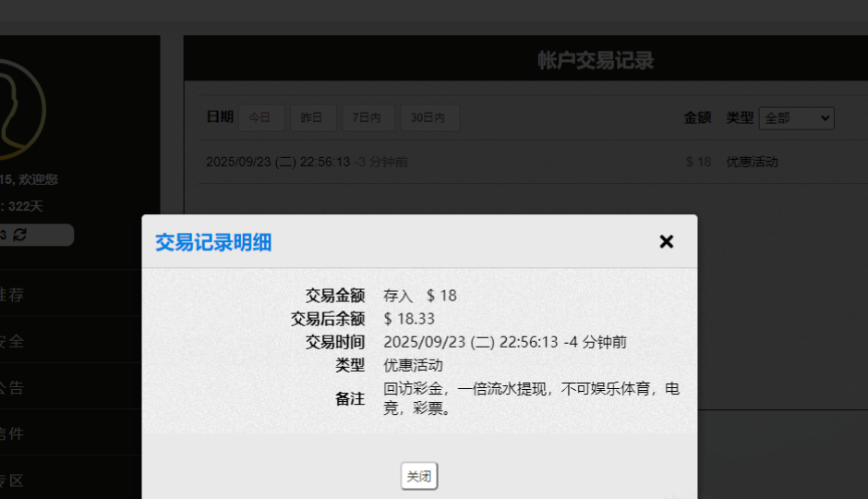The height and width of the screenshot is (499, 868).
Task: Filter records by 今日
Action: click(x=261, y=117)
